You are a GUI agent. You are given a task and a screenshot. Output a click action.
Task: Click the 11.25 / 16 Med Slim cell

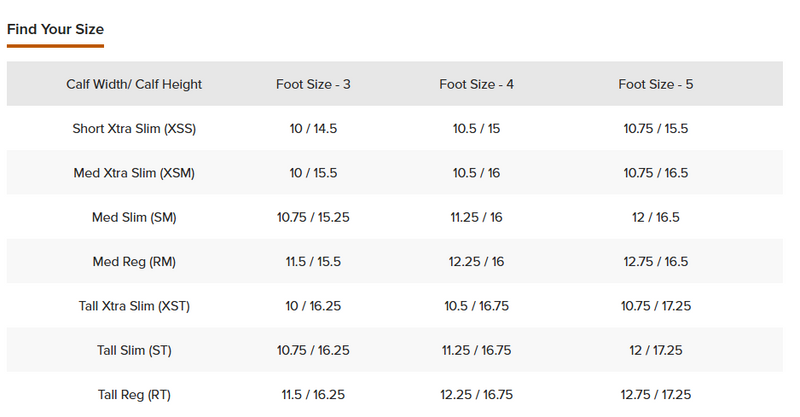point(477,217)
